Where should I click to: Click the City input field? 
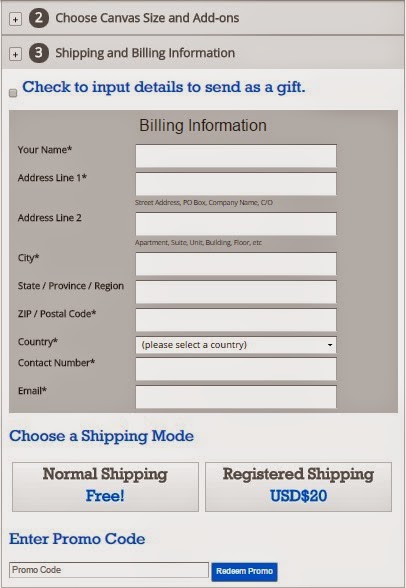click(x=236, y=264)
